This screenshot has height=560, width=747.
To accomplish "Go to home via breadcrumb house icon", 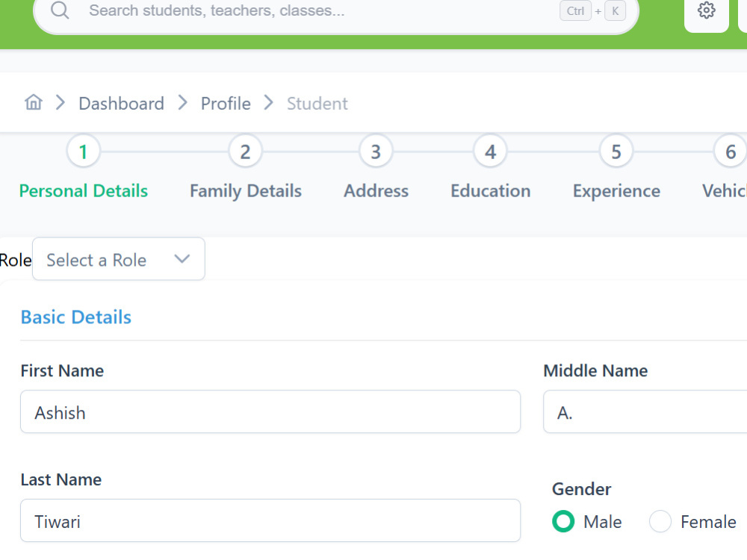I will pos(34,102).
